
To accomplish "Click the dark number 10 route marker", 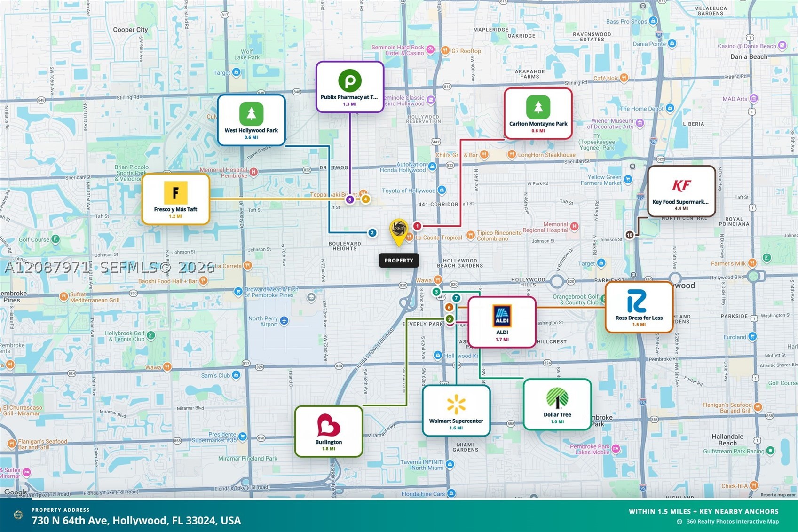I will [x=630, y=235].
